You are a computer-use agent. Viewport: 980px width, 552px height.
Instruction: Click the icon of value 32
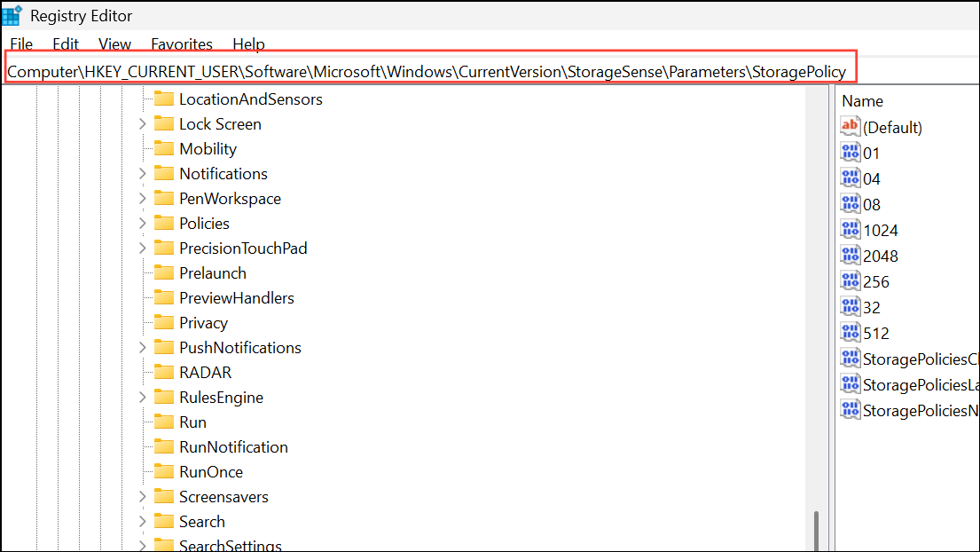850,307
